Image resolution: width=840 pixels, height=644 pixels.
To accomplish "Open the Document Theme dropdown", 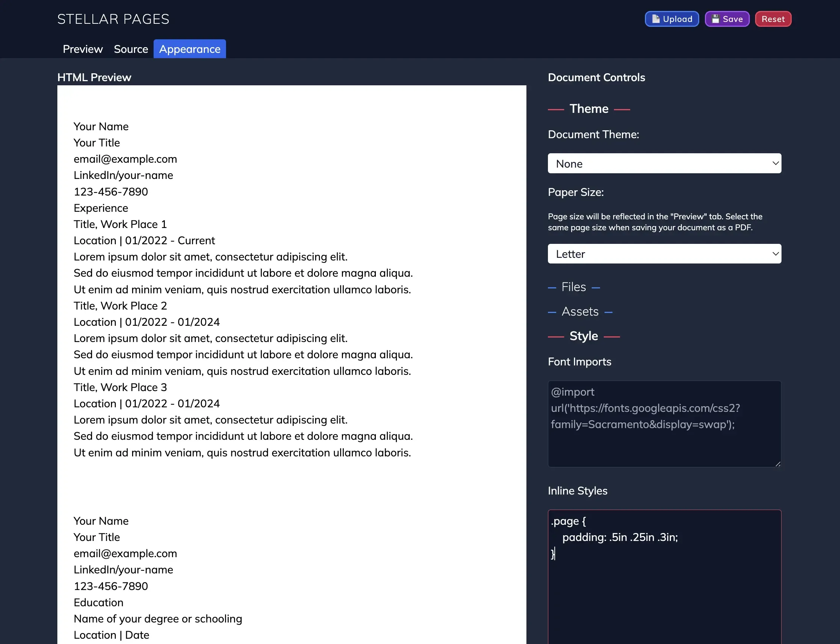I will click(665, 163).
